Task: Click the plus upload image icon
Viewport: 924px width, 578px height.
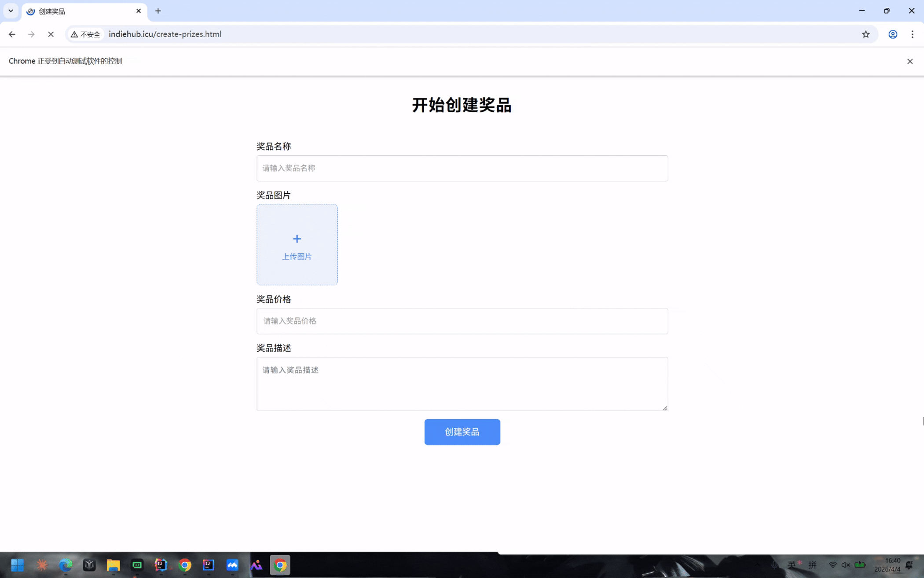Action: (x=297, y=239)
